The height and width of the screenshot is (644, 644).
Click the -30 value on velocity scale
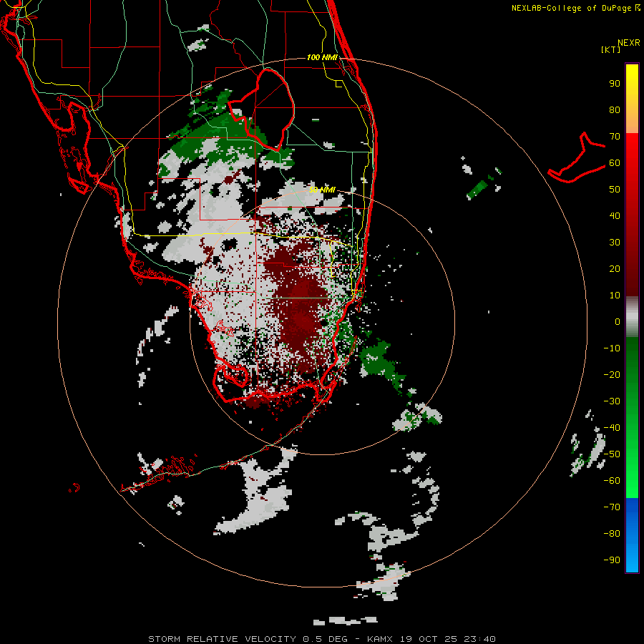point(612,401)
